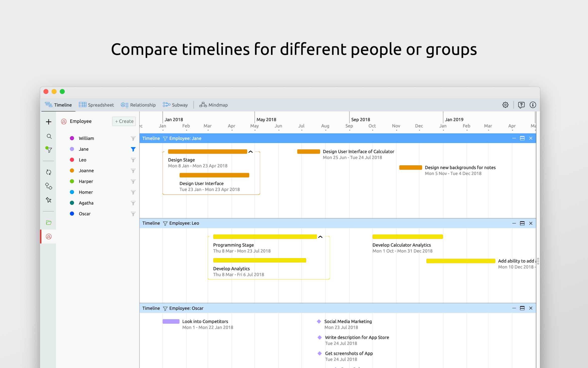Enable the filter for Leo
588x368 pixels.
133,160
